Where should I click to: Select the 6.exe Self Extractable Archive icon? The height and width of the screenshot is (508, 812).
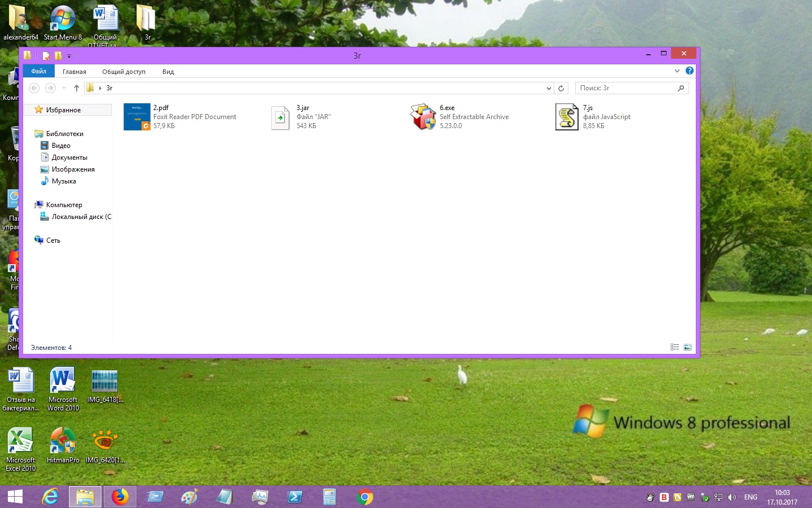[x=423, y=117]
